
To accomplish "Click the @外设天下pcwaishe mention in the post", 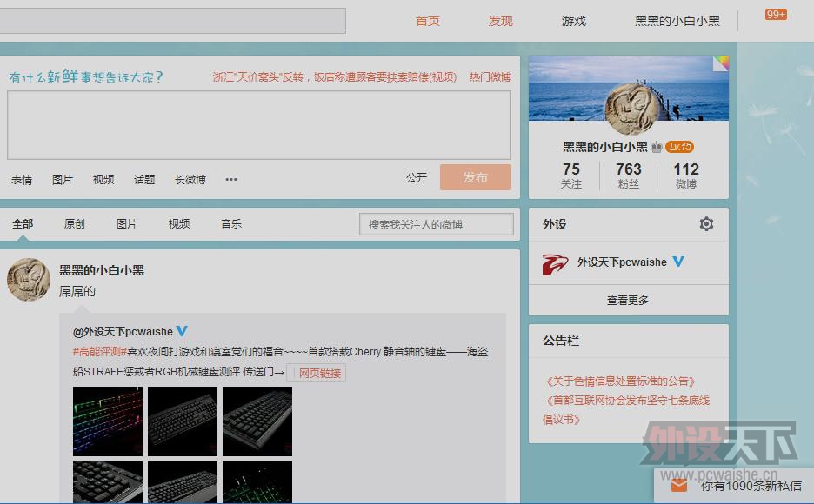I will pyautogui.click(x=123, y=331).
